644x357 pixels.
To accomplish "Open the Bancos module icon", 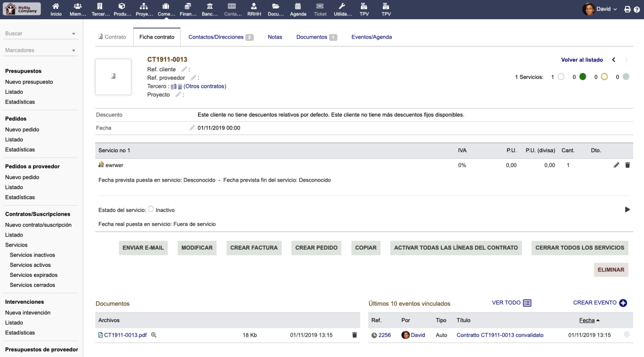I will (x=210, y=6).
